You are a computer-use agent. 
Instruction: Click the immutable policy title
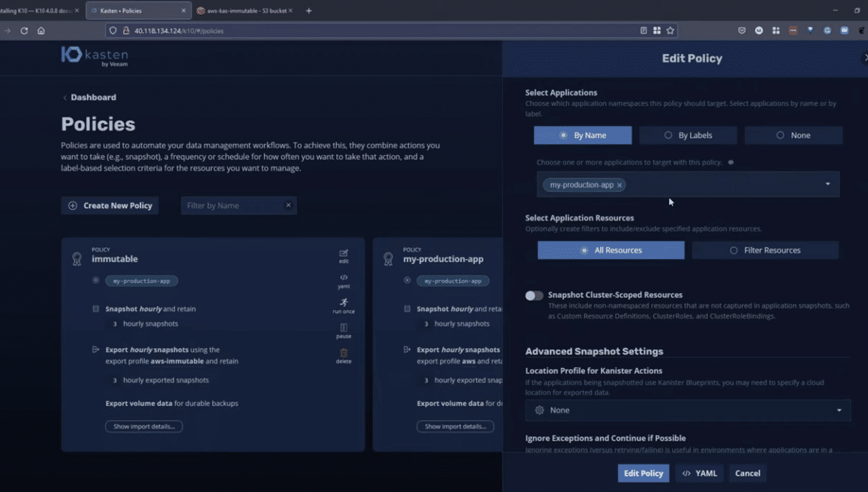(x=114, y=259)
